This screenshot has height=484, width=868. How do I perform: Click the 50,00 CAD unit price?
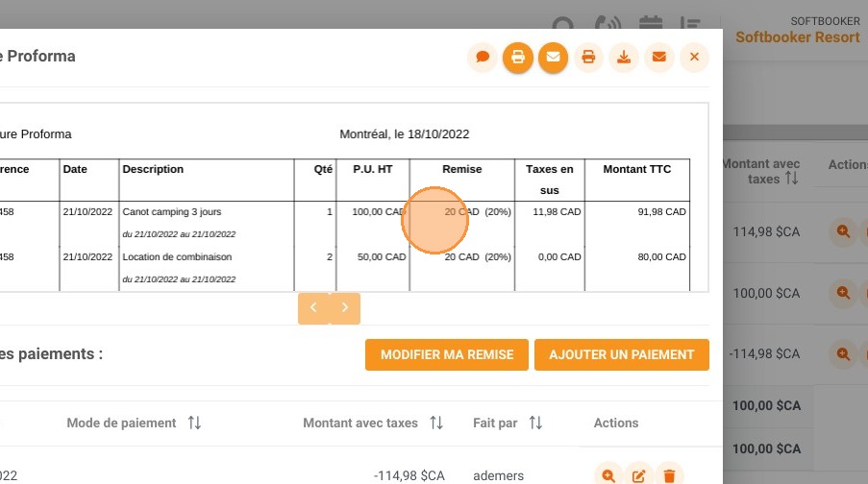(x=382, y=257)
